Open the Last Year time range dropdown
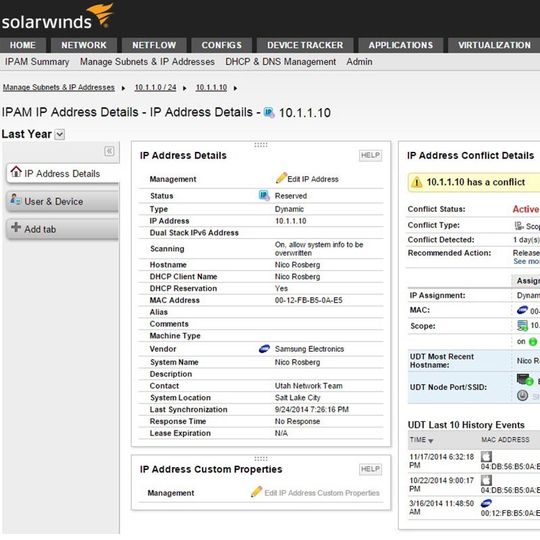Viewport: 540px width, 540px height. tap(60, 134)
